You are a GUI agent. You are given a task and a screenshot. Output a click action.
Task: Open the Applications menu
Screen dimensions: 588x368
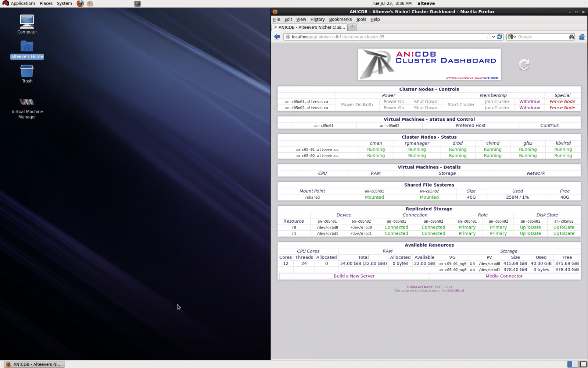point(23,3)
